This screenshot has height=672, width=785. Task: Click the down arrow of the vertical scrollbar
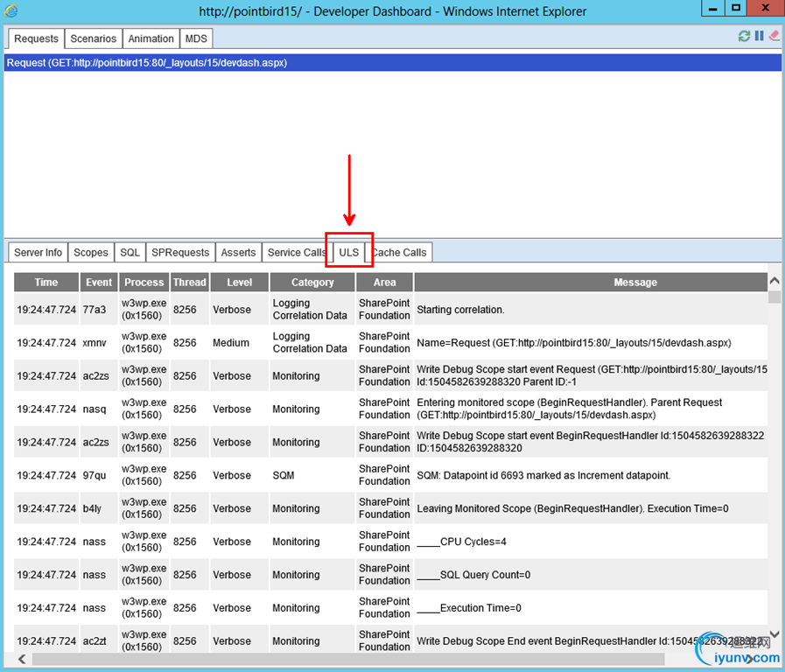tap(774, 634)
